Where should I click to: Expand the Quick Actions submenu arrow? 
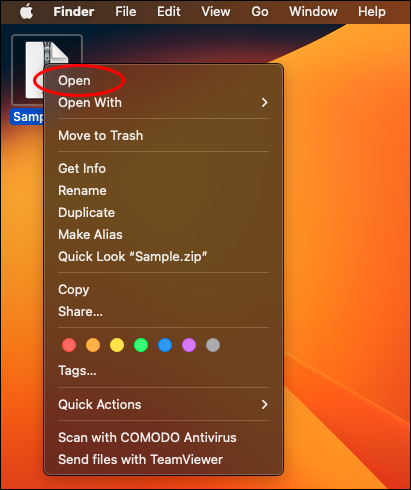tap(265, 405)
